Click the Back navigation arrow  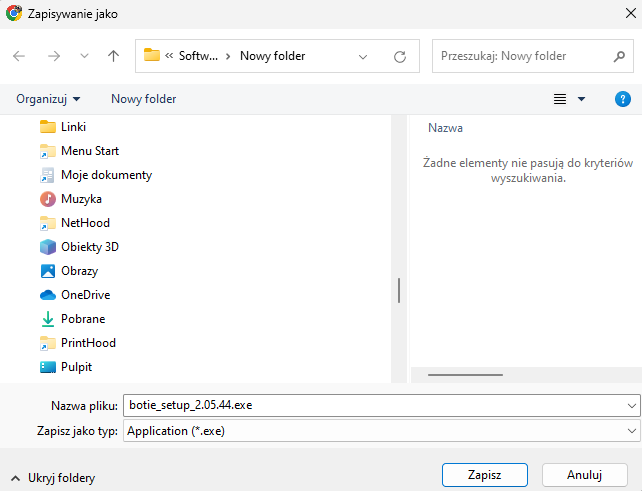pos(19,57)
